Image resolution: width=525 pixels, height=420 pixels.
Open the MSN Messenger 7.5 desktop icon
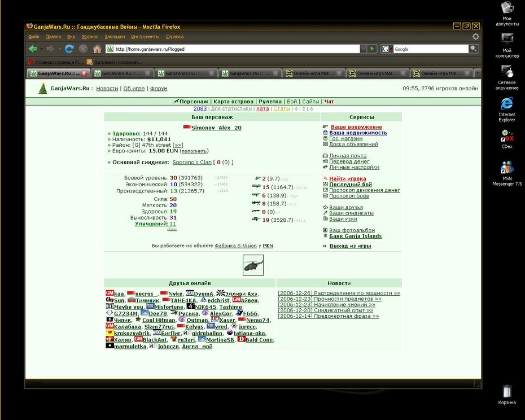(x=506, y=173)
